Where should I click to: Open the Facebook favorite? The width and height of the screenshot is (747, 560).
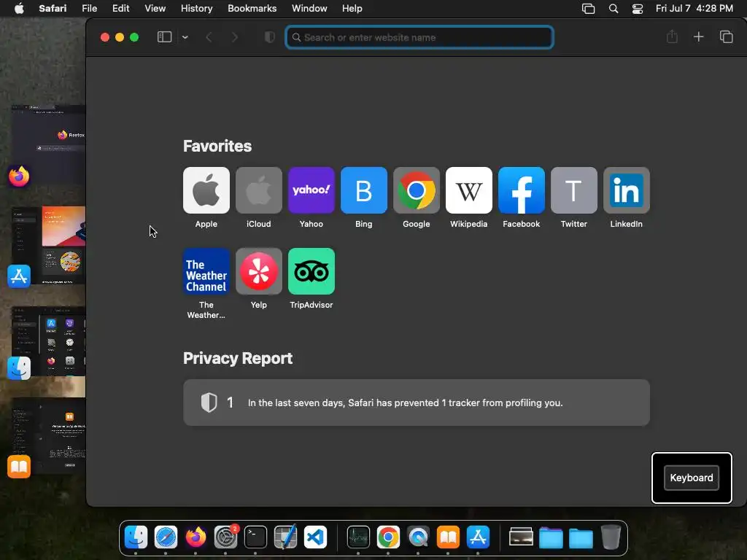point(521,190)
